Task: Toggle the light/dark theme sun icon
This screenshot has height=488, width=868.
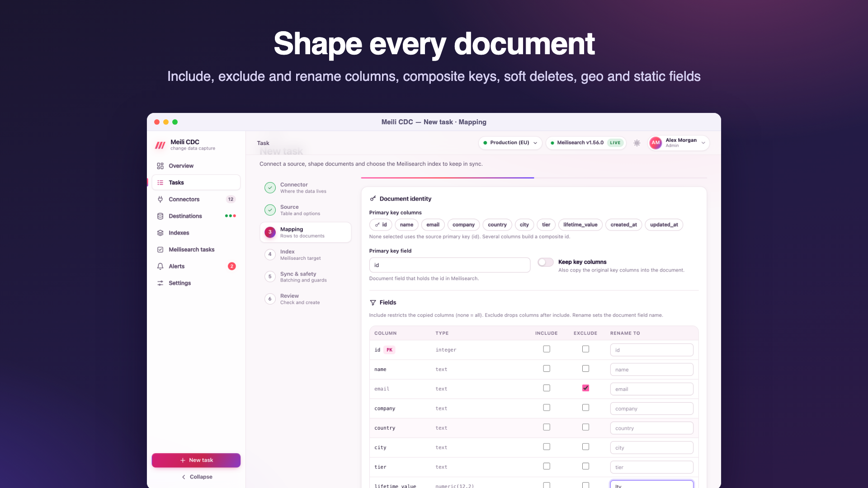Action: [637, 143]
